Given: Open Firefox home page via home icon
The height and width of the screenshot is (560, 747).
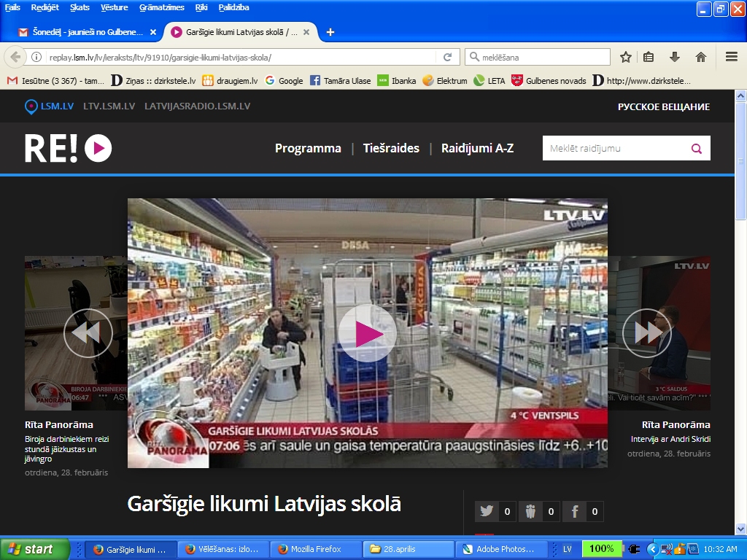Looking at the screenshot, I should tap(701, 56).
